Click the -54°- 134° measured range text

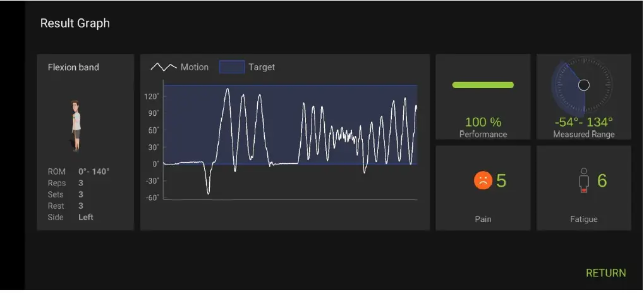coord(583,122)
